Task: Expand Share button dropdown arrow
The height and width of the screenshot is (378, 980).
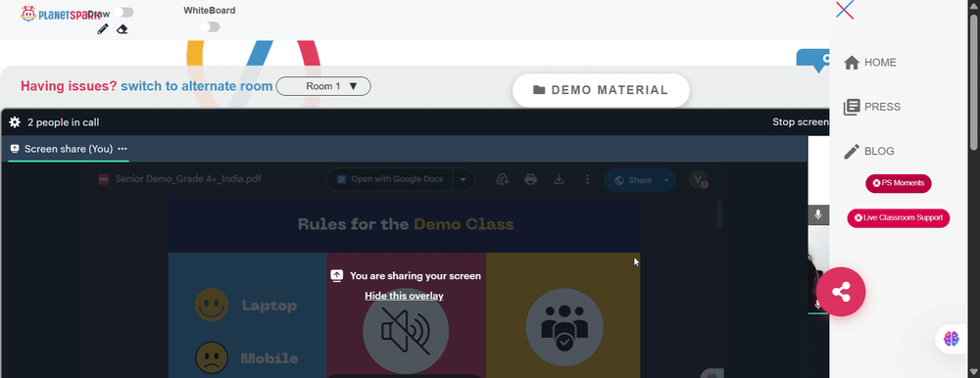Action: [x=666, y=180]
